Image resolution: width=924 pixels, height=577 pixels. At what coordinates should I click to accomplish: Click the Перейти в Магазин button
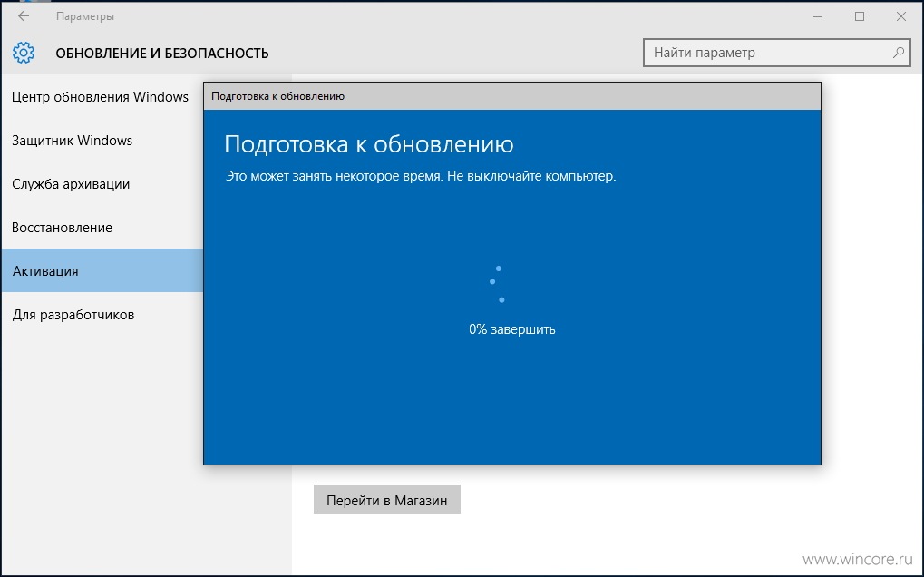pyautogui.click(x=386, y=500)
